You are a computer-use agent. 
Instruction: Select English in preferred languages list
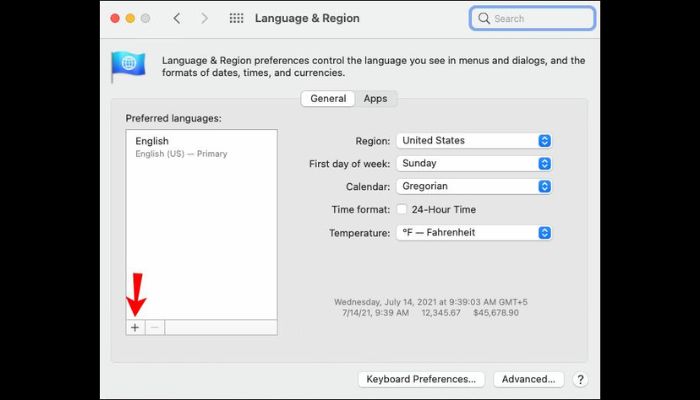pyautogui.click(x=152, y=141)
